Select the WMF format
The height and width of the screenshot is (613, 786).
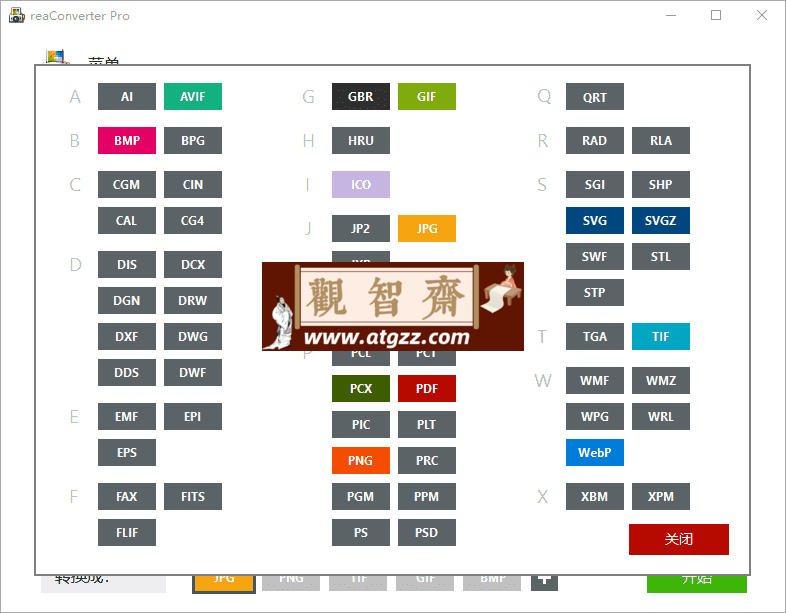[595, 380]
